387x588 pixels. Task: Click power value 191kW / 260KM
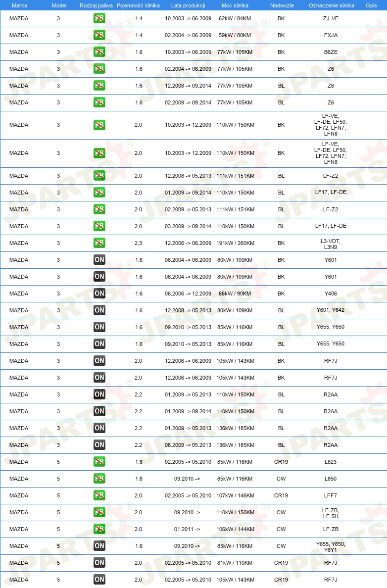(235, 243)
